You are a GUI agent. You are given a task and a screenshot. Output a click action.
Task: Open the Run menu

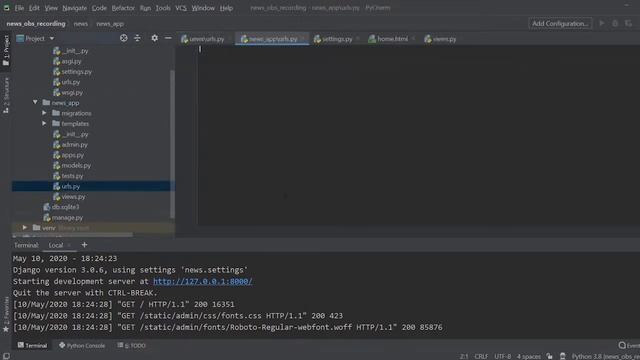coord(145,8)
